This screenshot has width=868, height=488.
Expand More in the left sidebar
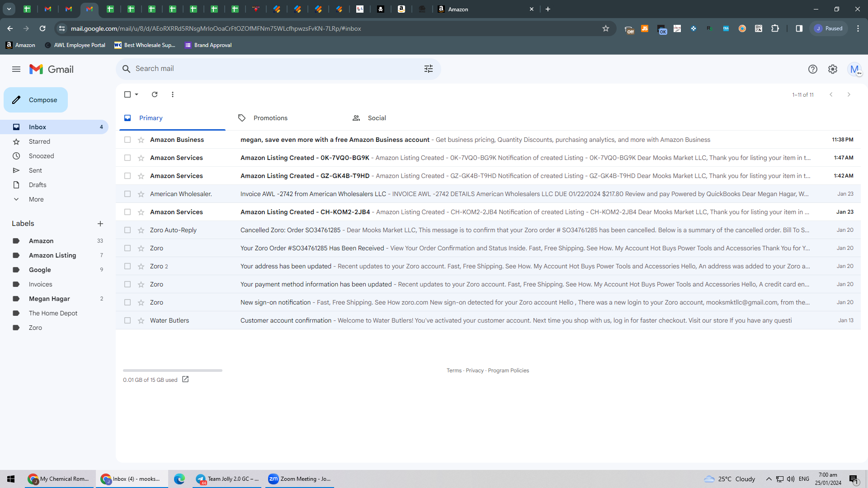36,199
